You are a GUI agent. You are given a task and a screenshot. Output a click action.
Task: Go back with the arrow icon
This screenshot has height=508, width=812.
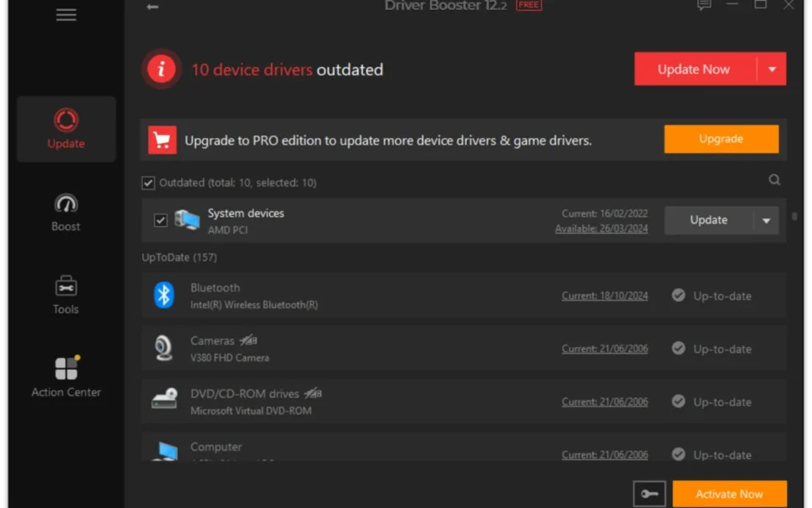tap(152, 7)
